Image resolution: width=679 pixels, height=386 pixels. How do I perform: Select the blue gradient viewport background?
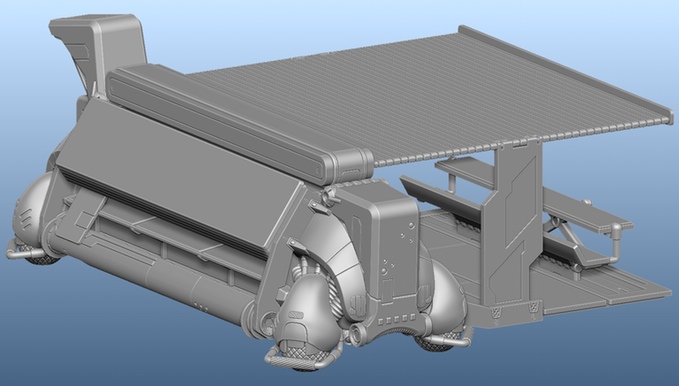click(x=563, y=347)
